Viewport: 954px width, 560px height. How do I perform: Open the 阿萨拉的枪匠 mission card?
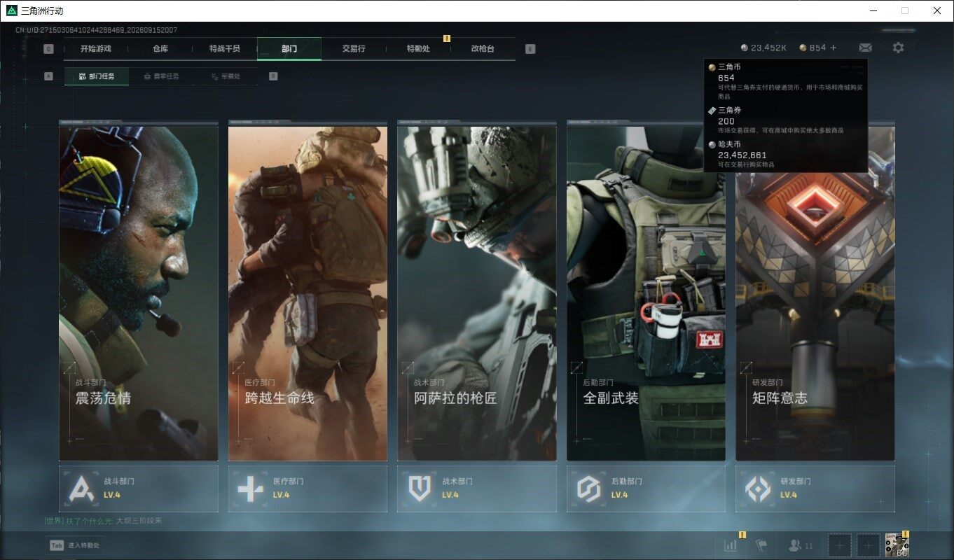coord(477,293)
